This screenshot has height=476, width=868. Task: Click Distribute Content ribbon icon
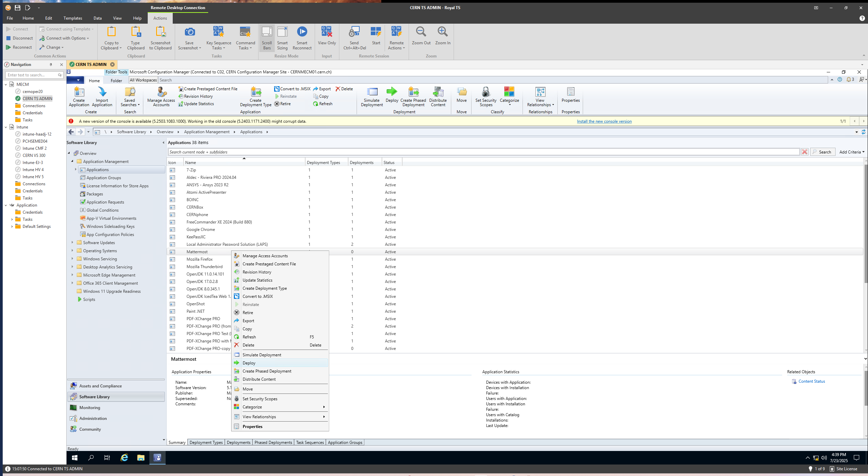438,96
